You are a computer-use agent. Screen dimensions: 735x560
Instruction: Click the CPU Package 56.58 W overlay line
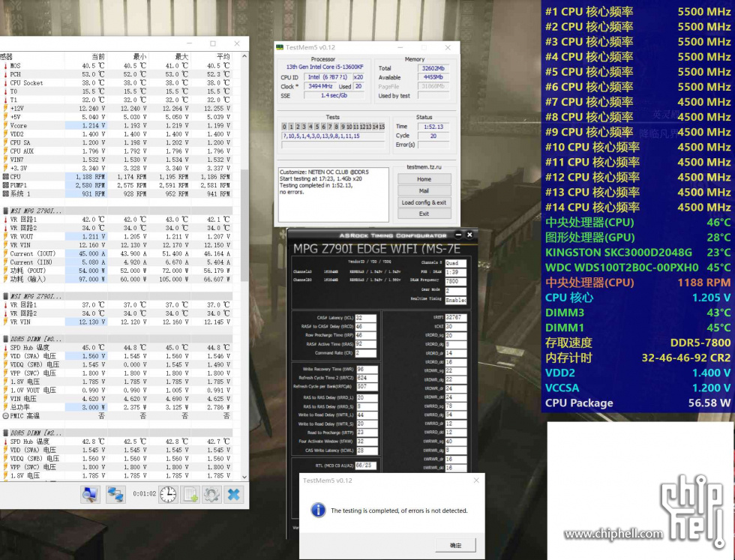click(x=638, y=403)
